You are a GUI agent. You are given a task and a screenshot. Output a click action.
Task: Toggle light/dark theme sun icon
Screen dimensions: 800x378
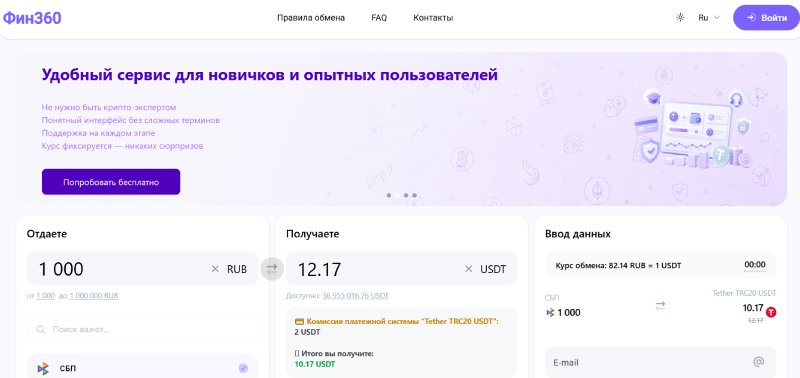[680, 17]
